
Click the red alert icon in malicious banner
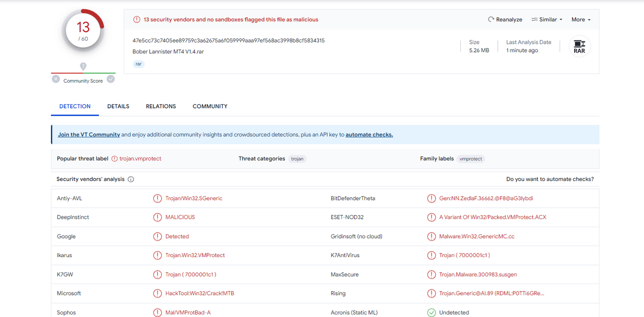coord(136,19)
